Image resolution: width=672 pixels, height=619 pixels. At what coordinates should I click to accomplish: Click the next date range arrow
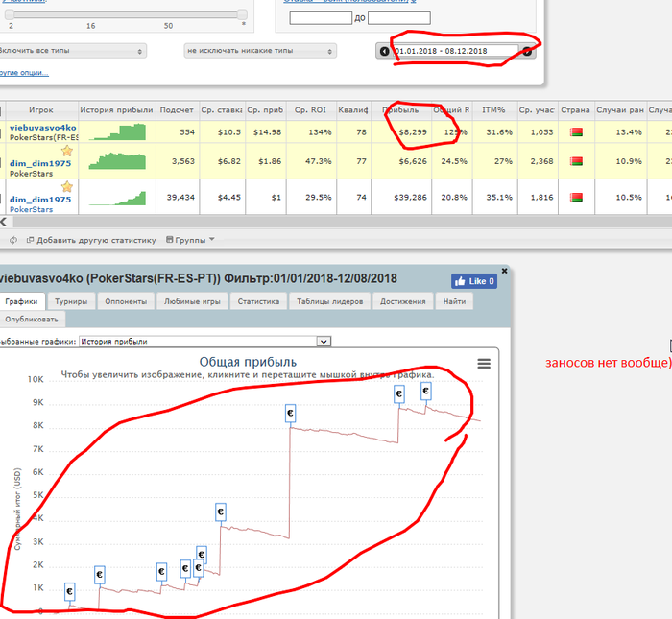tap(527, 52)
